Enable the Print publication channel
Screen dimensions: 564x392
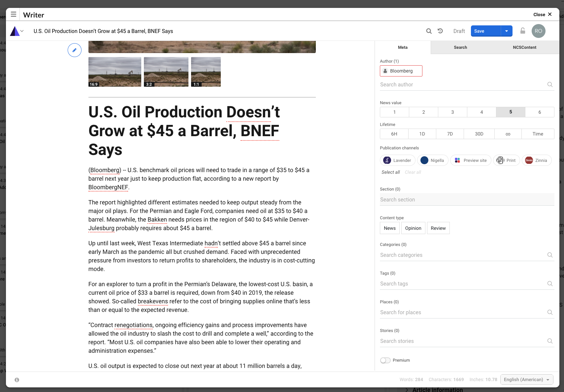[x=506, y=160]
